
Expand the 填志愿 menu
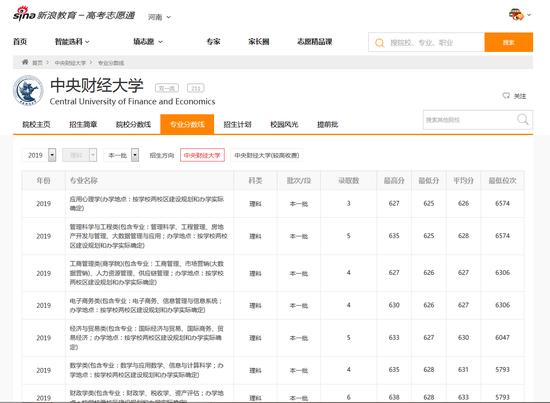(x=148, y=42)
